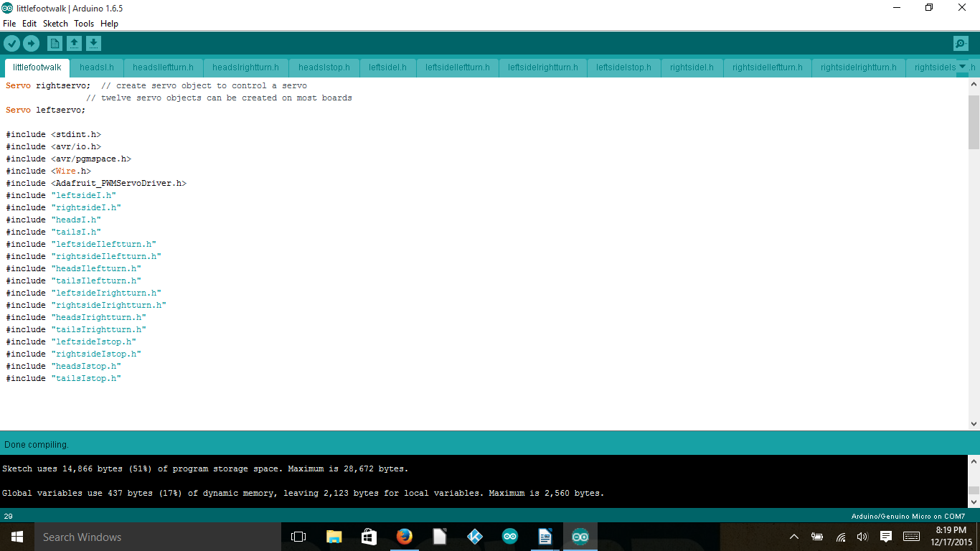Open the File menu
Image resolution: width=980 pixels, height=551 pixels.
tap(9, 24)
